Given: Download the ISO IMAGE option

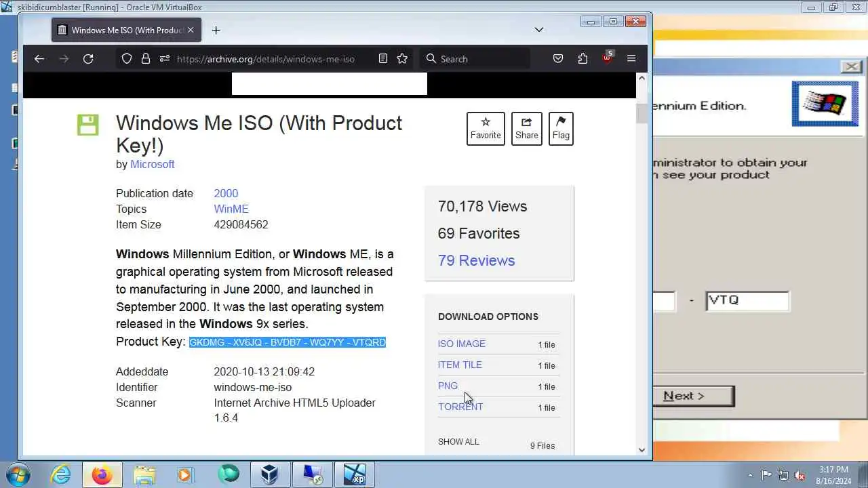Looking at the screenshot, I should point(462,344).
